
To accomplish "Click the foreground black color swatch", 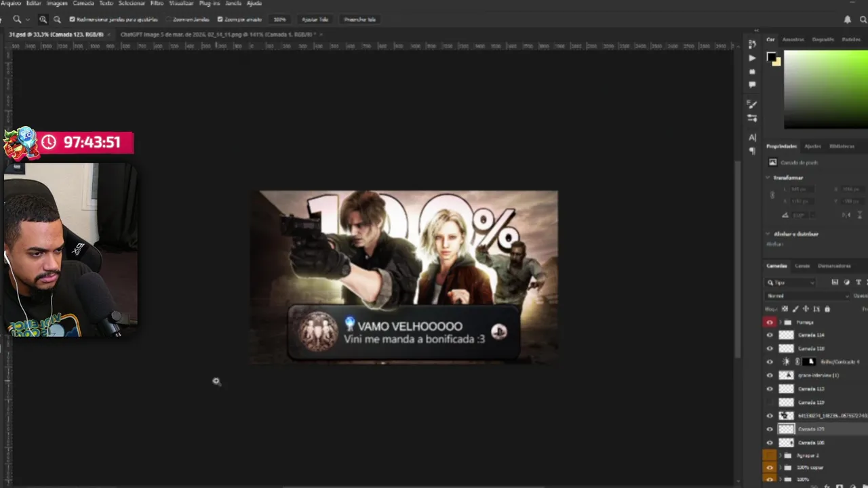I will pyautogui.click(x=771, y=57).
